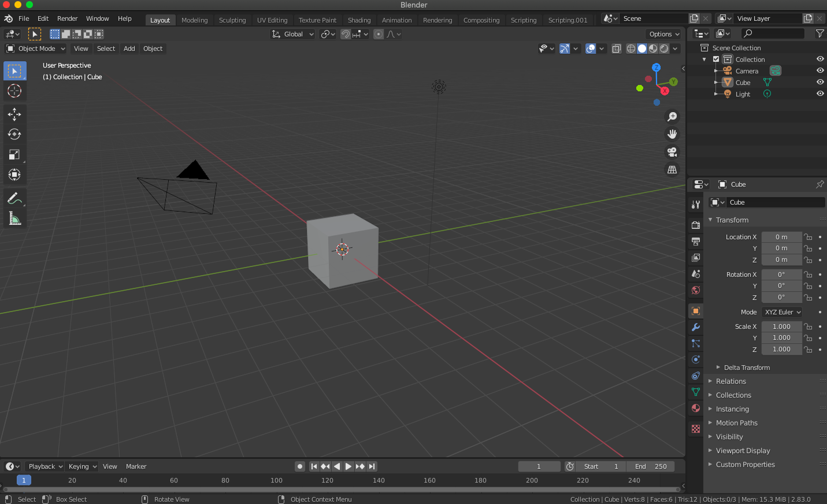The height and width of the screenshot is (504, 827).
Task: Hide Cube with its eye icon
Action: pyautogui.click(x=820, y=82)
